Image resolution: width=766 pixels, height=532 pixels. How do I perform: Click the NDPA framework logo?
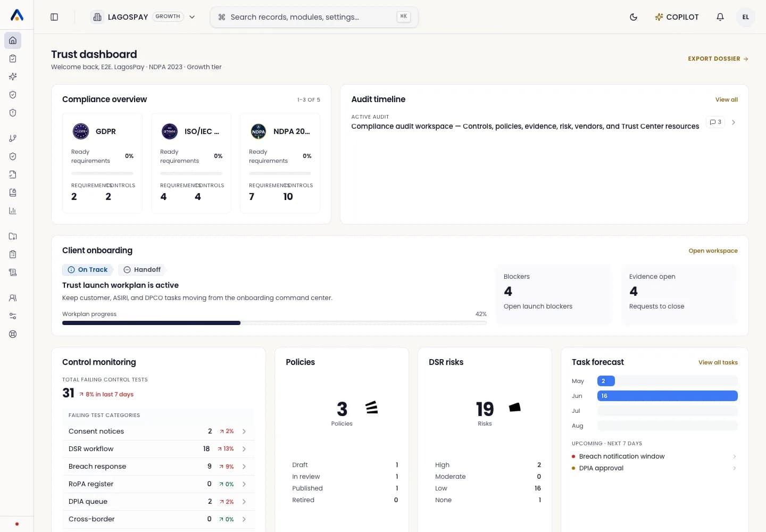click(259, 131)
